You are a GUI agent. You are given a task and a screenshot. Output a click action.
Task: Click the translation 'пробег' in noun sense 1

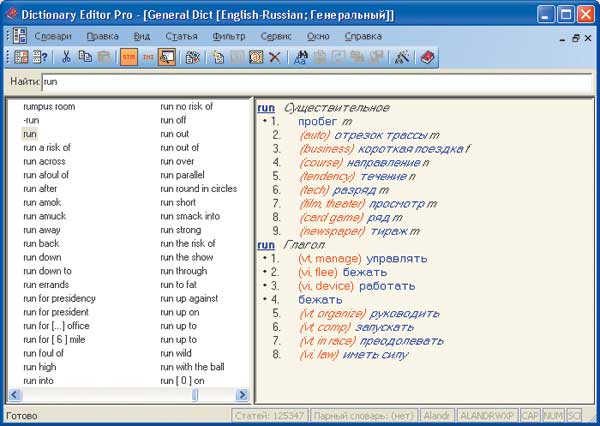pos(318,122)
